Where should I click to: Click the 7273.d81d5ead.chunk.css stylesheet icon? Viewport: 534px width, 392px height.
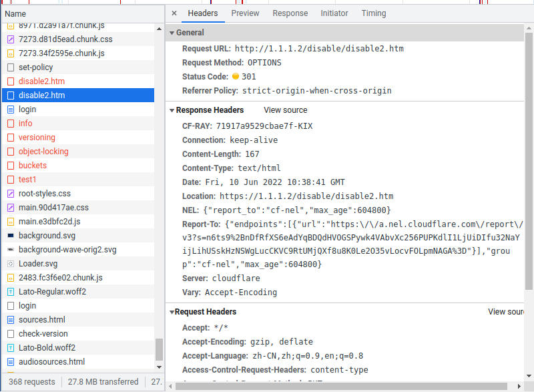(x=11, y=39)
